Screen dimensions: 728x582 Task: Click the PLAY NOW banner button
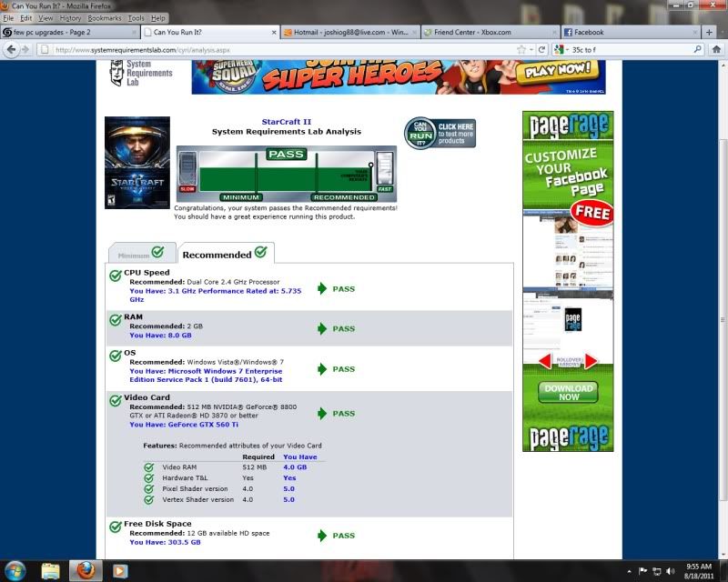pos(558,71)
